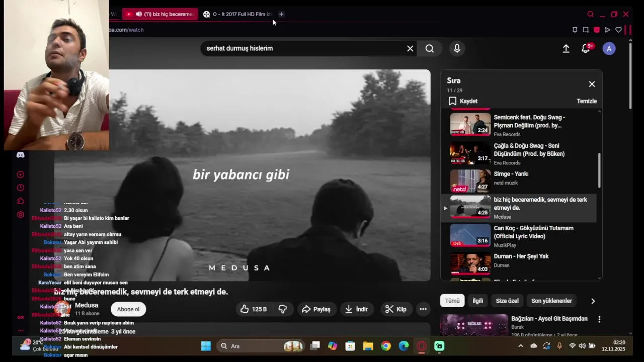Open options for Bağzıları - Aysel Git Başımdan
644x362 pixels.
[x=599, y=319]
